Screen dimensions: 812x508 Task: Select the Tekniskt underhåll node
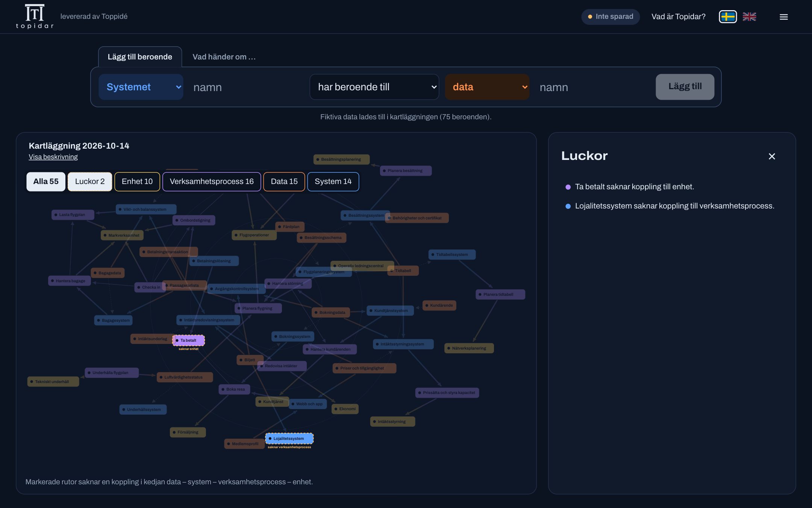point(53,382)
